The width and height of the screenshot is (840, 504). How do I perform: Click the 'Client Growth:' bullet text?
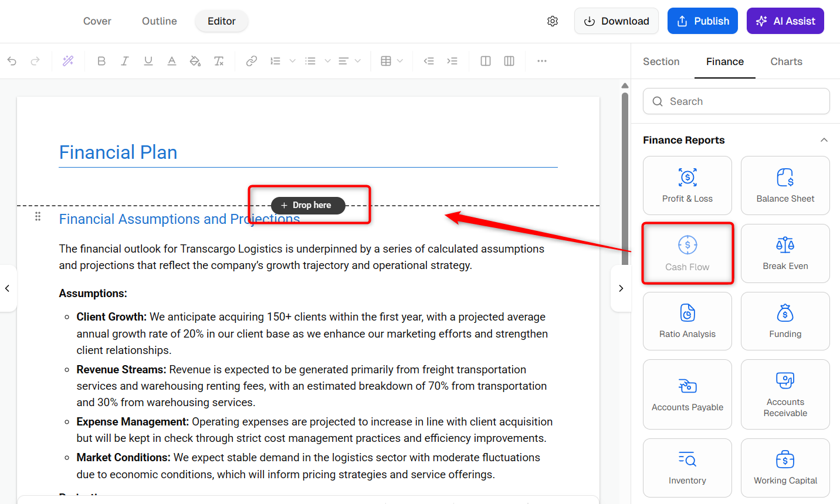pos(111,317)
